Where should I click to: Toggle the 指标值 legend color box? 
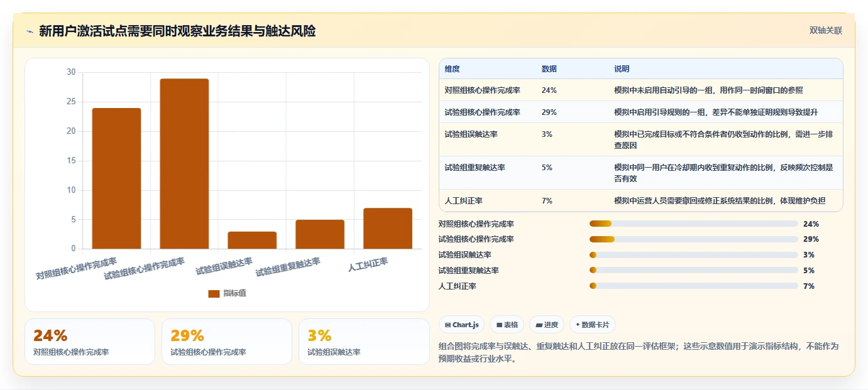point(214,293)
